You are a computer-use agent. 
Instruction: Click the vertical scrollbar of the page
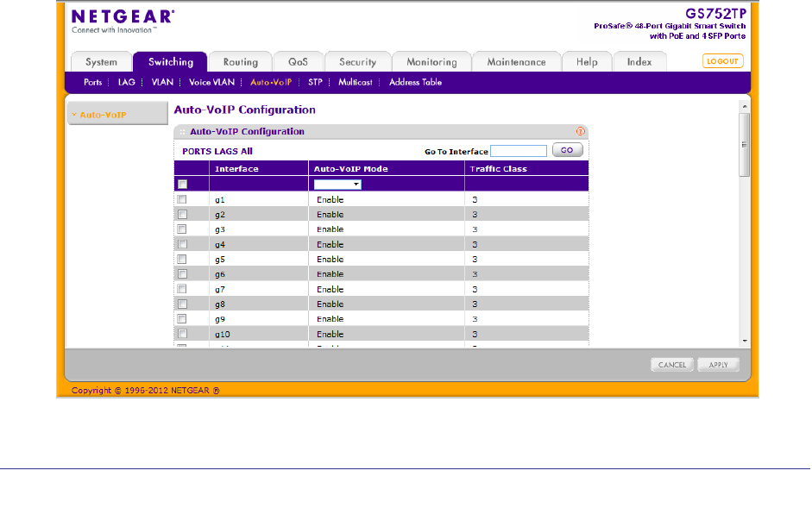tap(744, 138)
